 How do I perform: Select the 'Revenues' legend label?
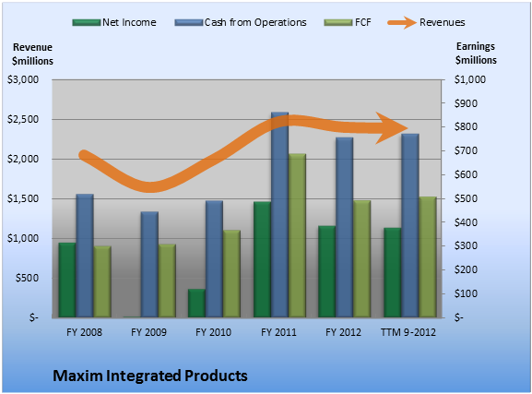442,22
